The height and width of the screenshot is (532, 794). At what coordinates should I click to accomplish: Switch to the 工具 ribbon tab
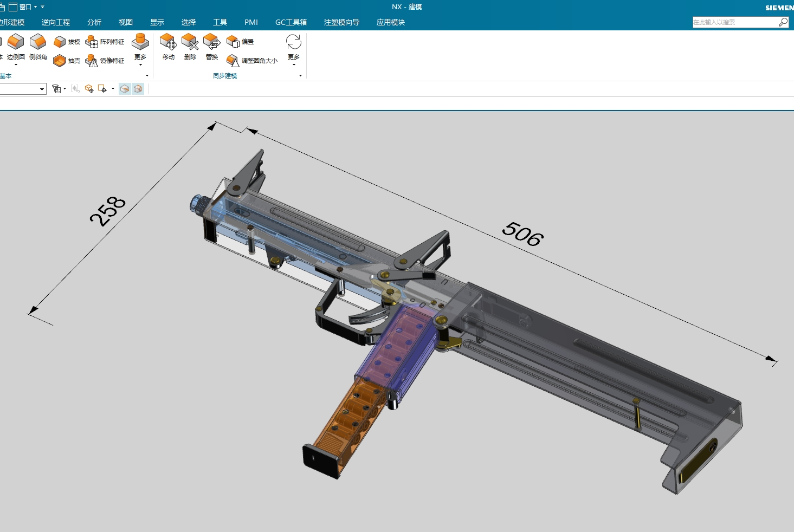pos(220,22)
